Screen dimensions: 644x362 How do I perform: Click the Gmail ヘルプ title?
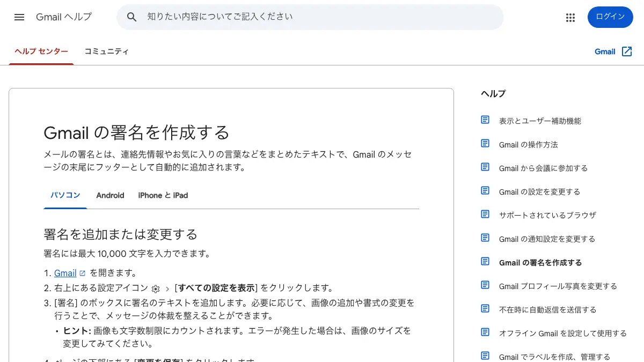click(64, 17)
